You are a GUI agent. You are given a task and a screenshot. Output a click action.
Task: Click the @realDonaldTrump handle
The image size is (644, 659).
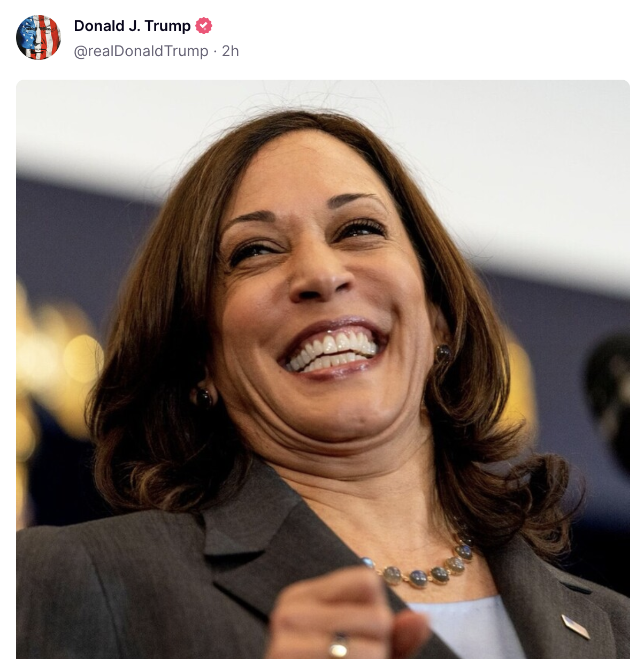click(141, 51)
